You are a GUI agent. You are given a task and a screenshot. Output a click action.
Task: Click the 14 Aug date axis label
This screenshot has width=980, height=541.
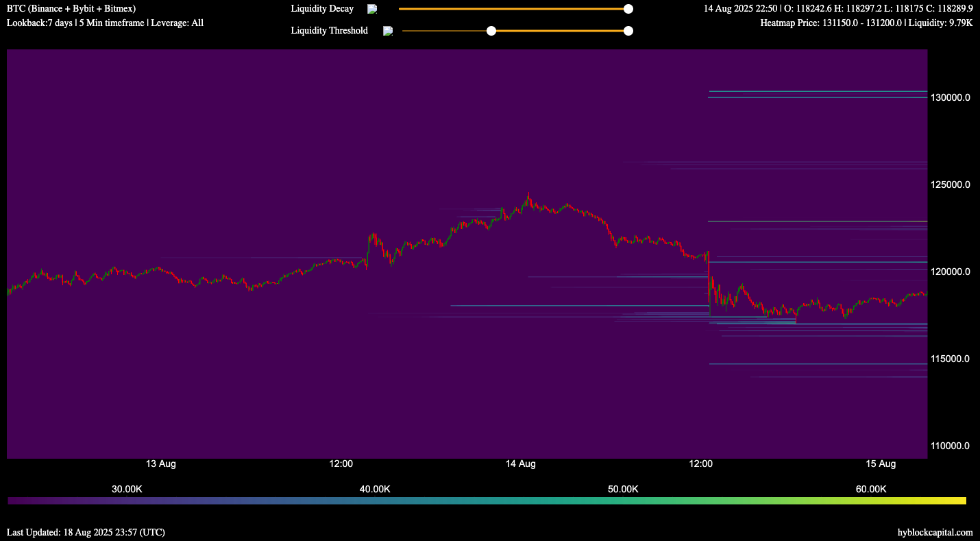521,464
